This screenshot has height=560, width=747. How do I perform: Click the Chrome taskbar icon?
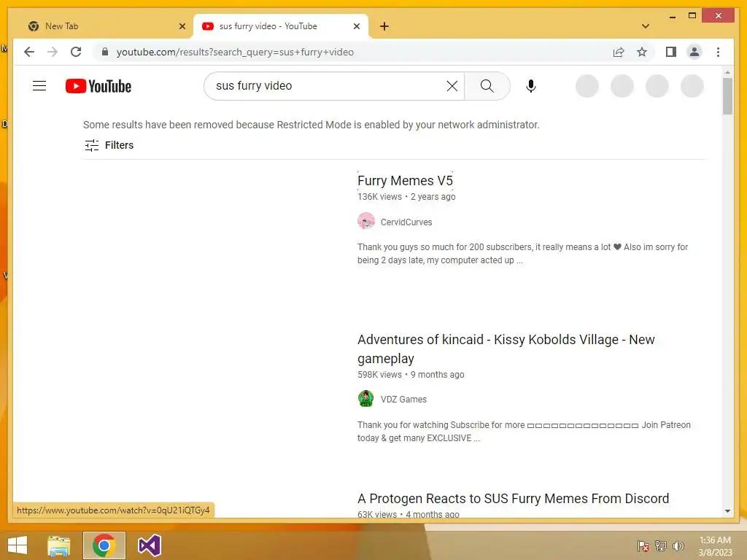[x=104, y=545]
